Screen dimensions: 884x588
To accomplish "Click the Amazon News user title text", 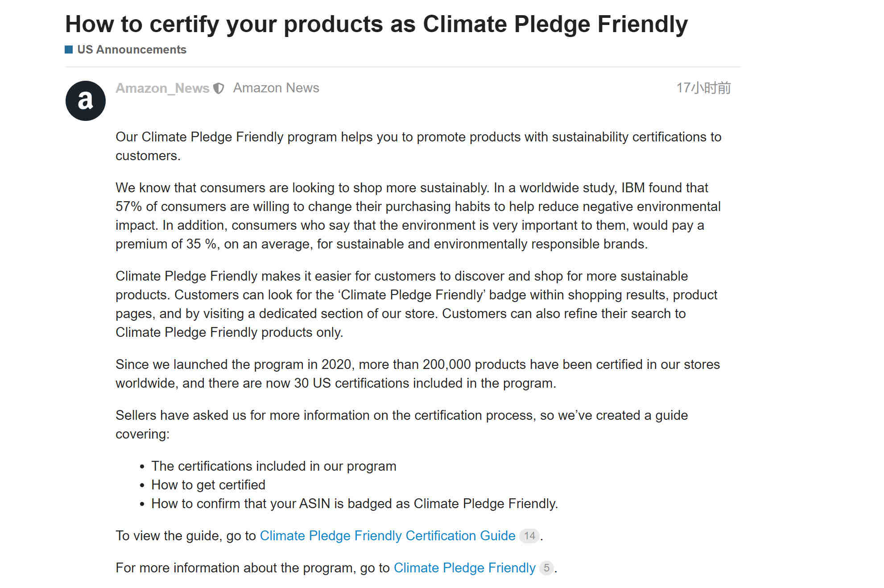I will (x=276, y=88).
